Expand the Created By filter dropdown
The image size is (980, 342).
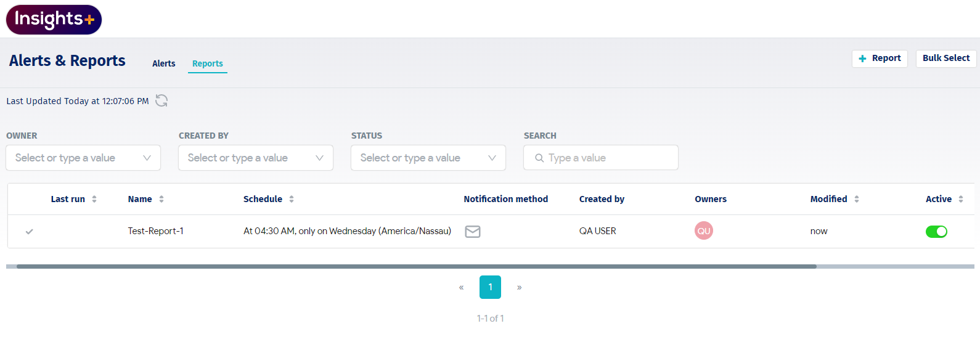256,158
